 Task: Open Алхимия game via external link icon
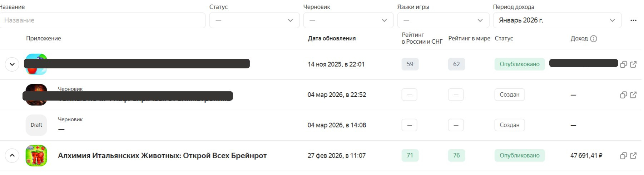(x=633, y=156)
